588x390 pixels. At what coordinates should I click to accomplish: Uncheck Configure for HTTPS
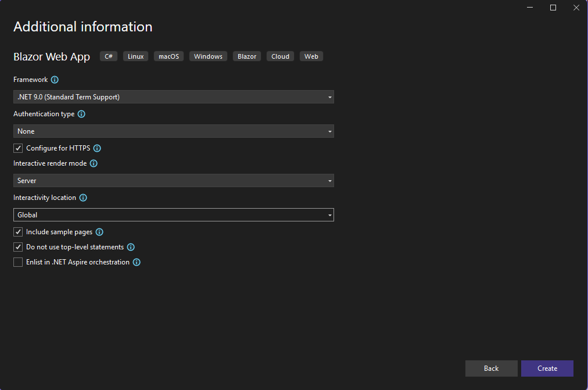point(18,148)
